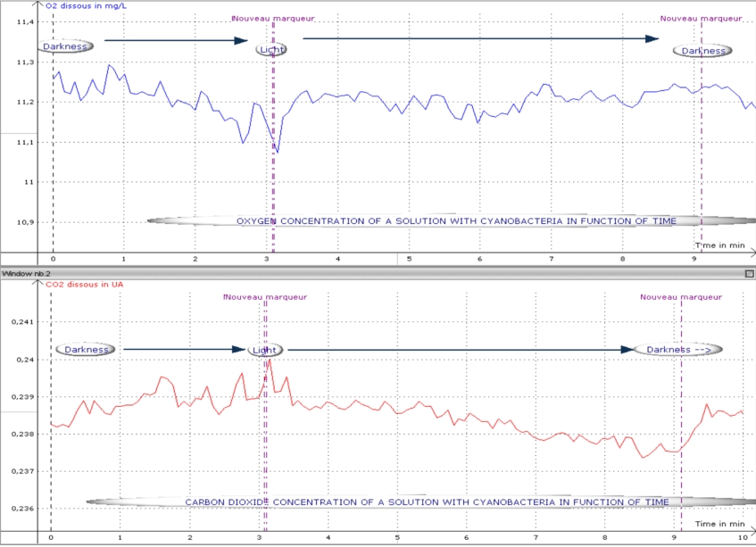Select short arrow before Light on oxygen chart
756x547 pixels.
tap(175, 40)
